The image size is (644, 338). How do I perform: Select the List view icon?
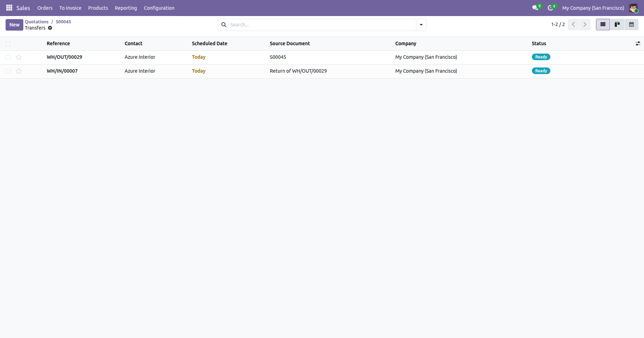tap(603, 24)
